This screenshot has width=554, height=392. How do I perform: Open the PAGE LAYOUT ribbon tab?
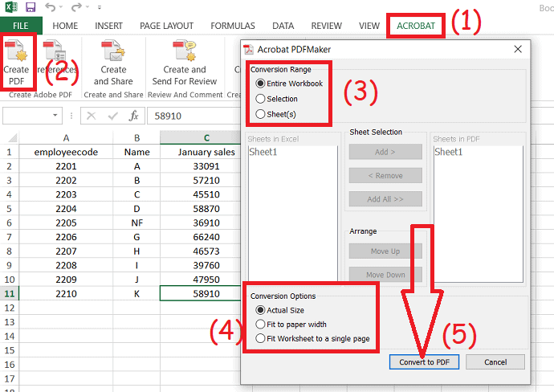coord(167,26)
